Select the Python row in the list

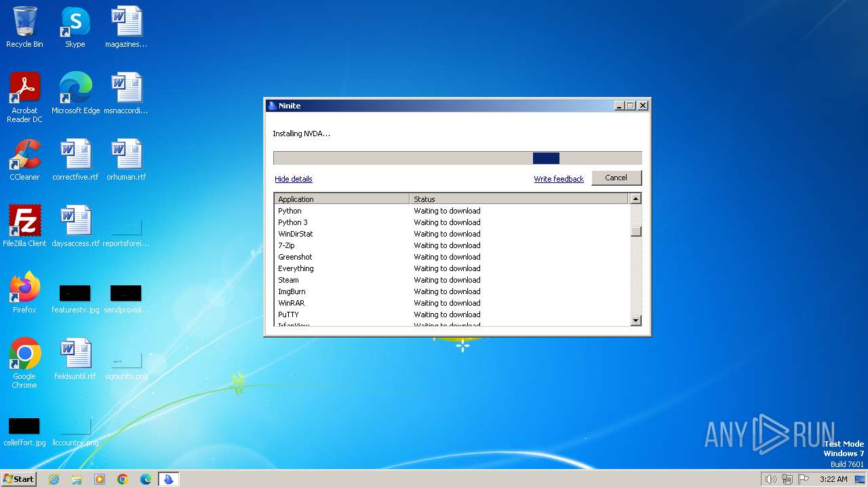452,211
